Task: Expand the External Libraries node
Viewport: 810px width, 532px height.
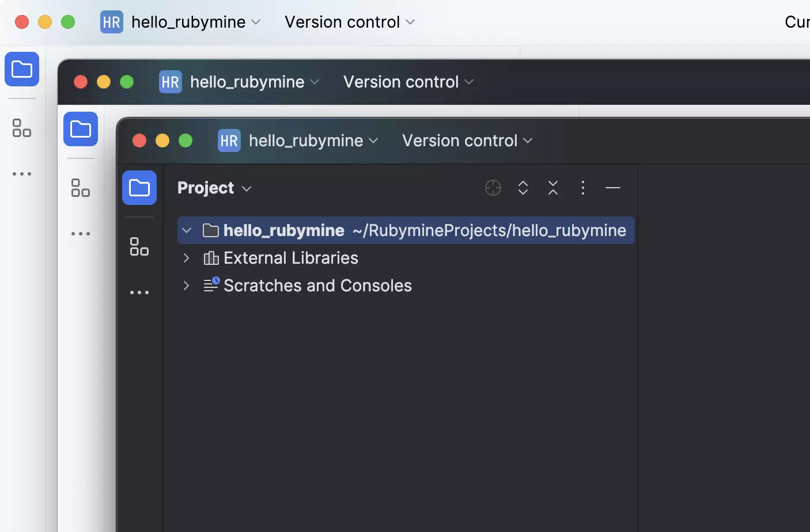Action: coord(186,258)
